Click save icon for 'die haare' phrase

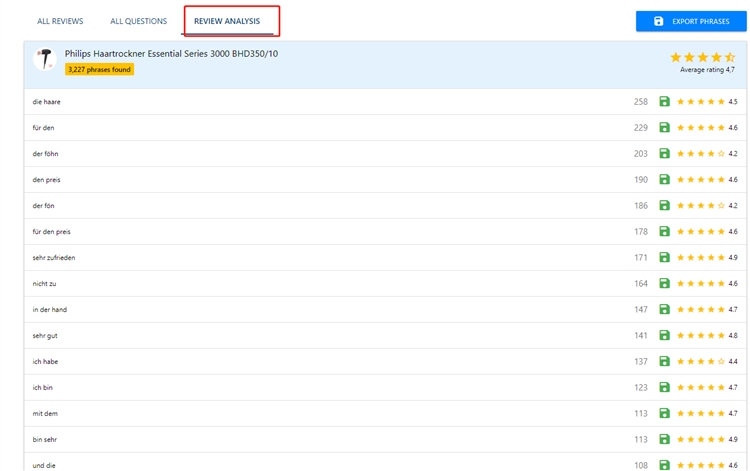click(x=664, y=102)
